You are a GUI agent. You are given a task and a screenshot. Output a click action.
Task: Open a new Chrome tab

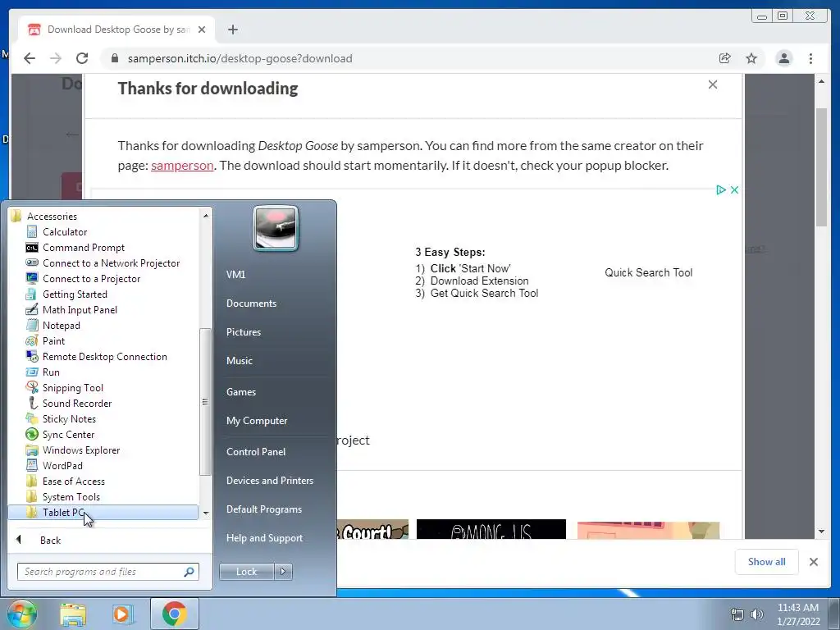coord(232,30)
